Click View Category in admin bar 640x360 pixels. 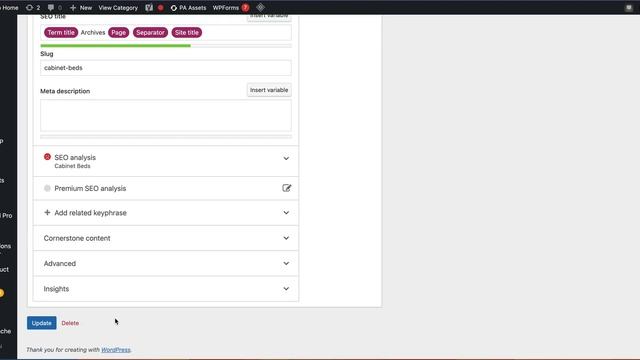[x=118, y=7]
